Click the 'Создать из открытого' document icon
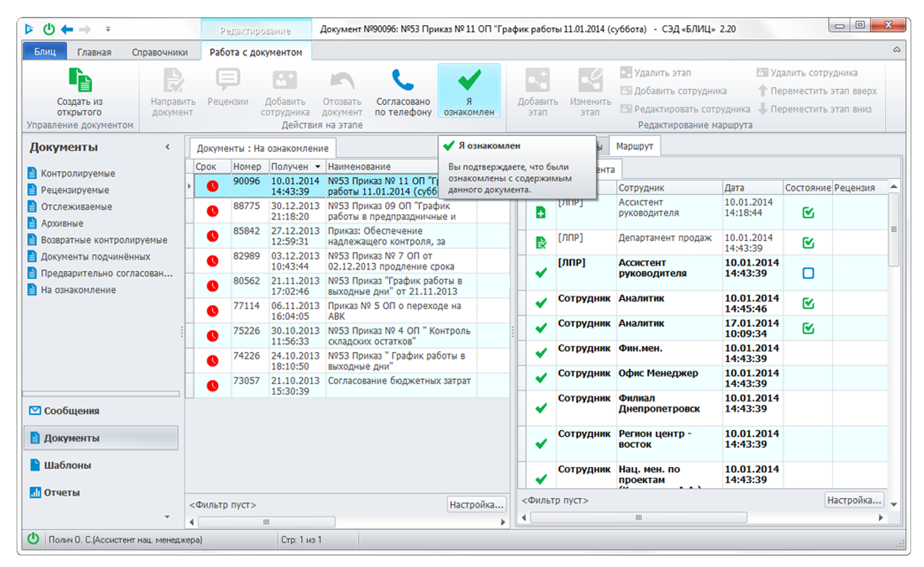This screenshot has width=924, height=567. pyautogui.click(x=80, y=80)
